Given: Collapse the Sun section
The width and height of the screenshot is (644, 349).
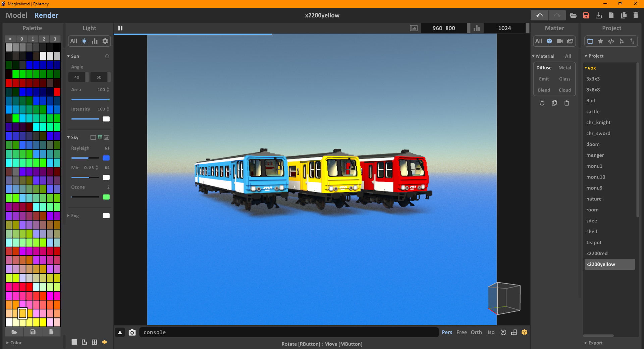Looking at the screenshot, I should [x=69, y=56].
